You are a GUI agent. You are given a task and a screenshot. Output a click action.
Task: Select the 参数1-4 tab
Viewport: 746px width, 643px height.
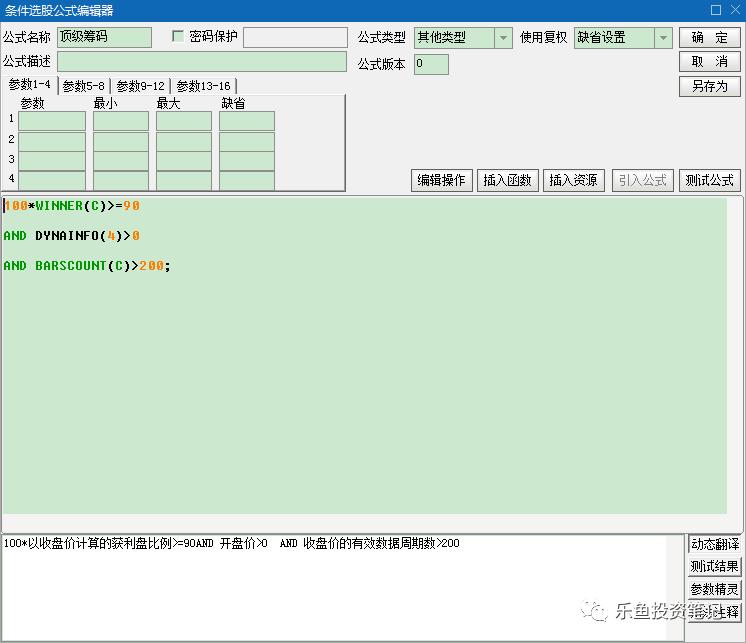pos(29,85)
